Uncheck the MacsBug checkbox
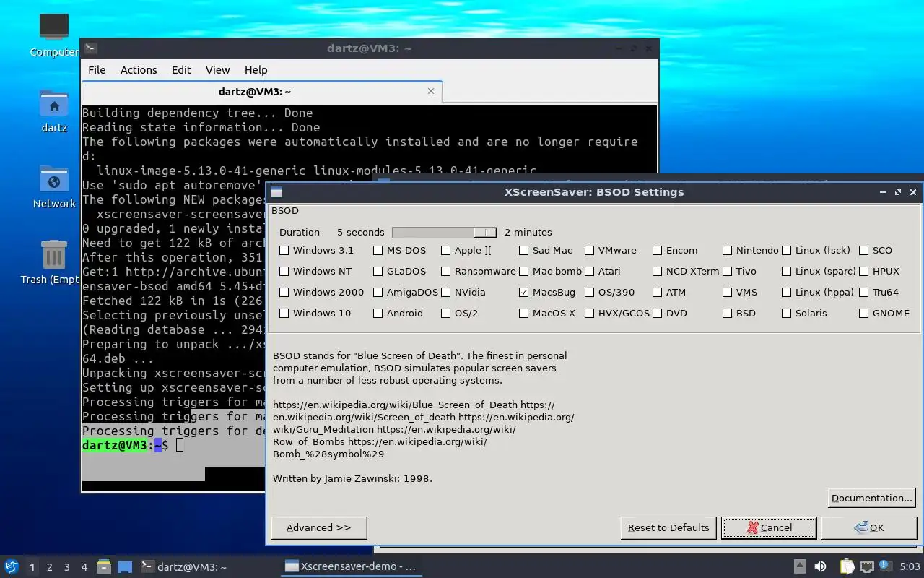The height and width of the screenshot is (578, 924). (x=524, y=293)
